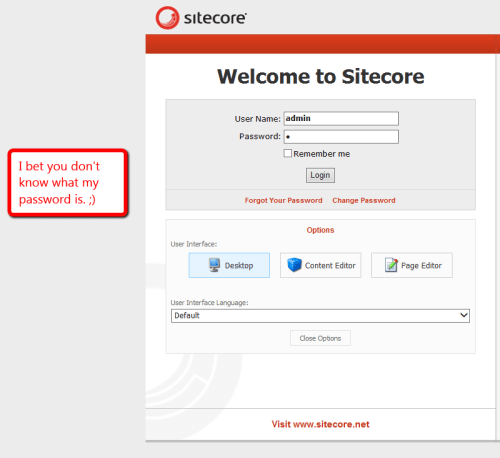The width and height of the screenshot is (500, 458).
Task: Open the Forgot Your Password link
Action: pos(283,200)
